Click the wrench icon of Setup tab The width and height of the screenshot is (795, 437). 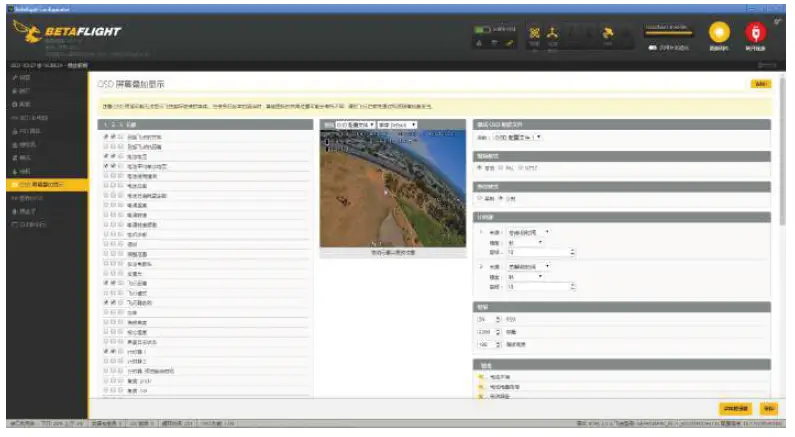pyautogui.click(x=15, y=78)
